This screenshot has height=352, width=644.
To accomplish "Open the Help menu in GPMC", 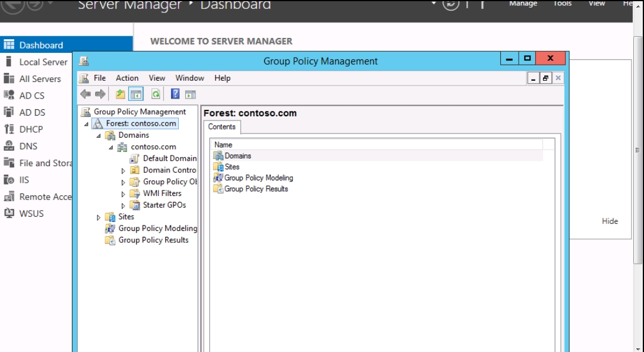I will (x=222, y=78).
